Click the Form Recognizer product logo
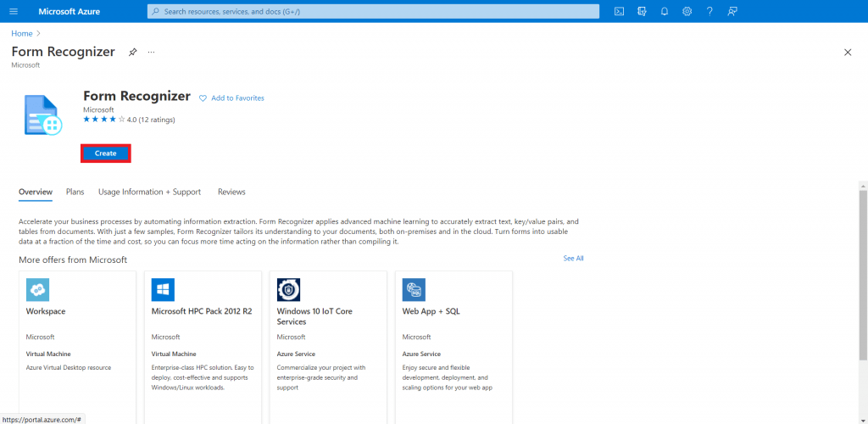Image resolution: width=868 pixels, height=424 pixels. [x=43, y=115]
